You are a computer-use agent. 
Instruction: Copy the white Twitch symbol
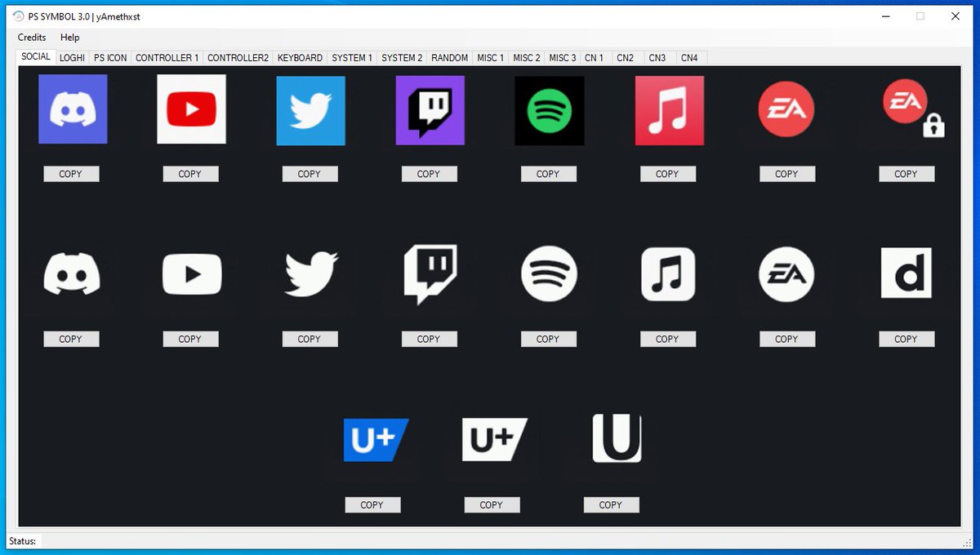click(x=429, y=339)
